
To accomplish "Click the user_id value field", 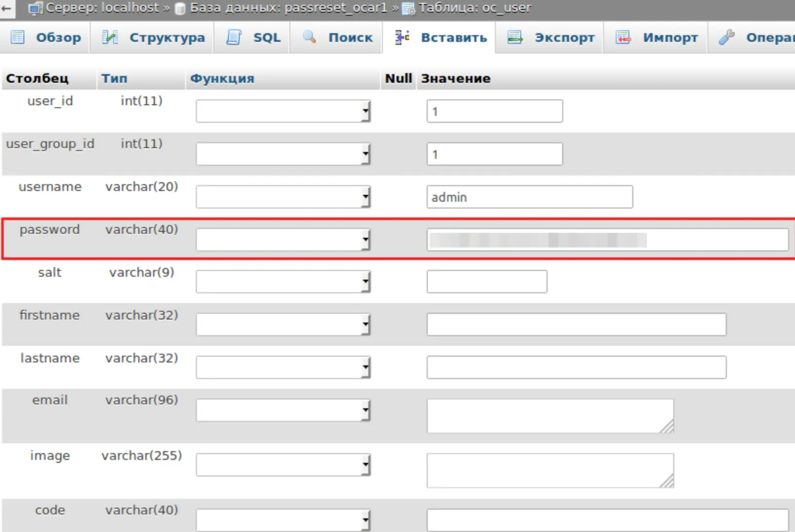I will click(494, 111).
